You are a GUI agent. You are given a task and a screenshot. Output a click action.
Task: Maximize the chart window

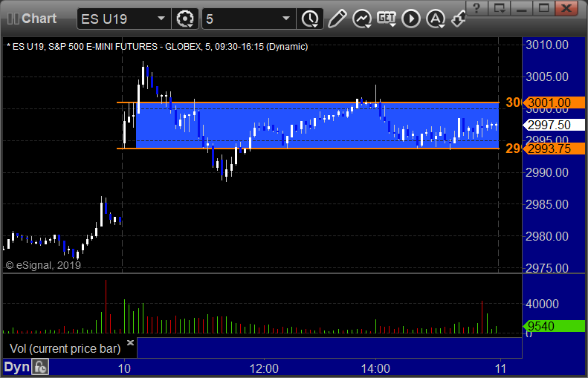543,8
